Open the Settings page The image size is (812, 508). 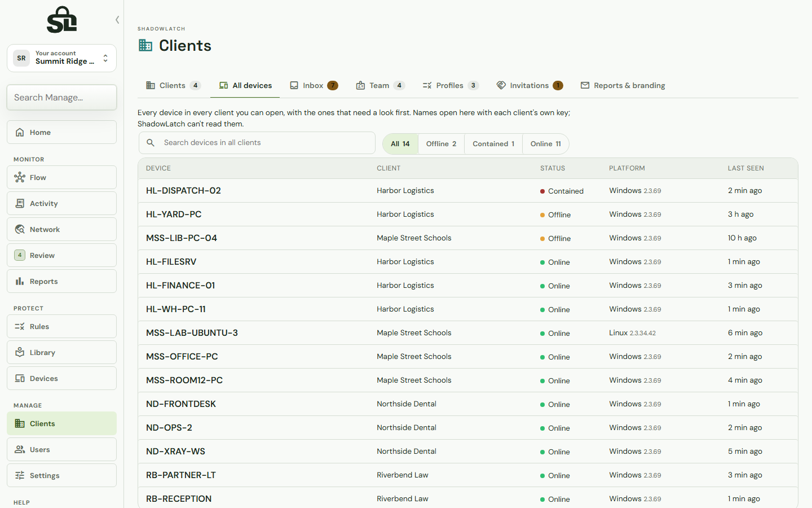click(x=61, y=475)
